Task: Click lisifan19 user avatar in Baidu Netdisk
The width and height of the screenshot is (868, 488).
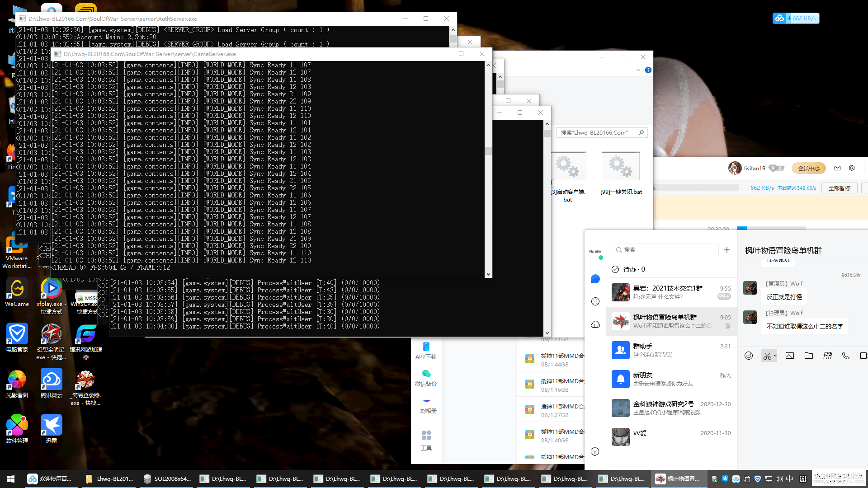Action: pyautogui.click(x=735, y=168)
